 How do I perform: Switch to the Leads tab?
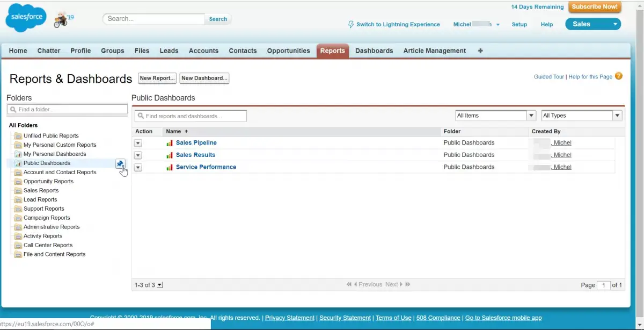tap(169, 51)
